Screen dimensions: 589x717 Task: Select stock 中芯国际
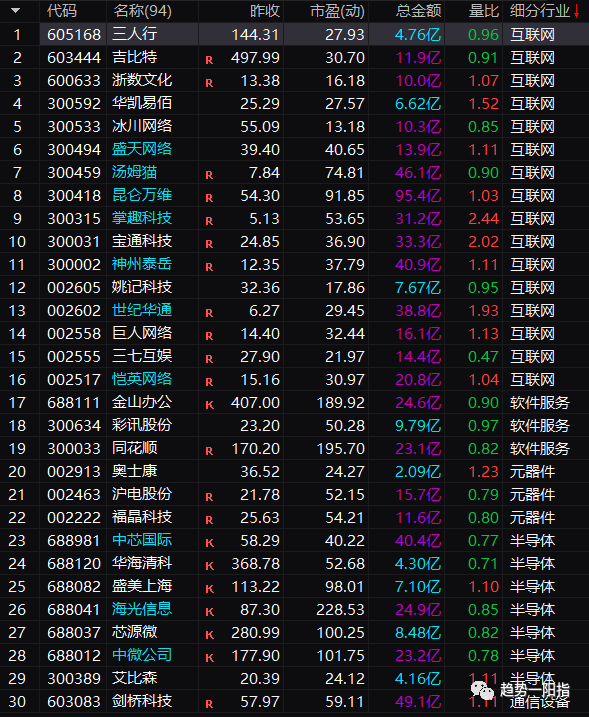142,540
